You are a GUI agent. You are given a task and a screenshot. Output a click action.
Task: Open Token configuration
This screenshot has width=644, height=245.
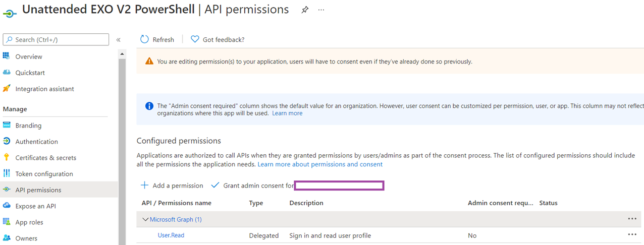(x=44, y=174)
